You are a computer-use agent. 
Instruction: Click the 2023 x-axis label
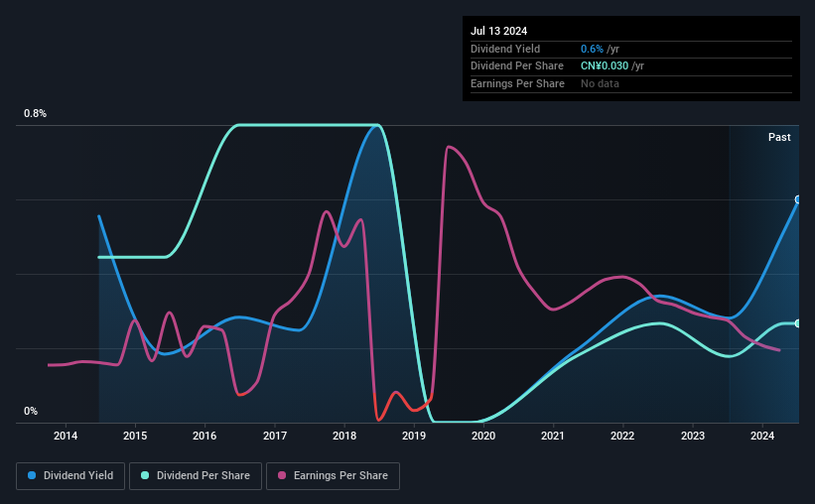pyautogui.click(x=693, y=436)
